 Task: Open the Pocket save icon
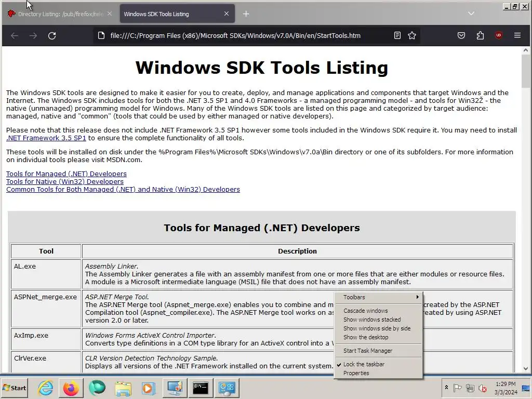tap(461, 35)
